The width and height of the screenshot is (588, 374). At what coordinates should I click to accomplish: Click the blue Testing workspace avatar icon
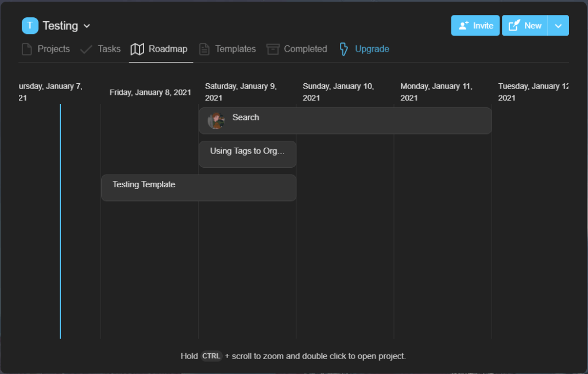tap(30, 26)
